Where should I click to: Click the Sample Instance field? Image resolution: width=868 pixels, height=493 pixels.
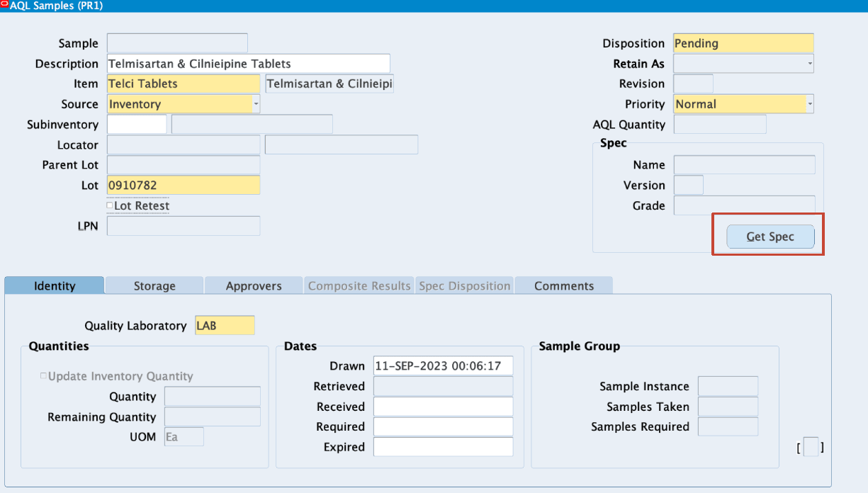click(728, 386)
